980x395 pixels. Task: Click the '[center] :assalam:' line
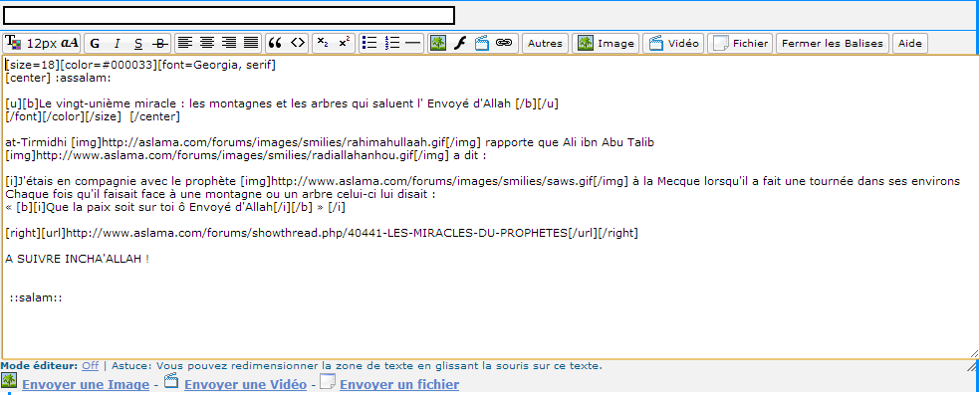coord(58,78)
